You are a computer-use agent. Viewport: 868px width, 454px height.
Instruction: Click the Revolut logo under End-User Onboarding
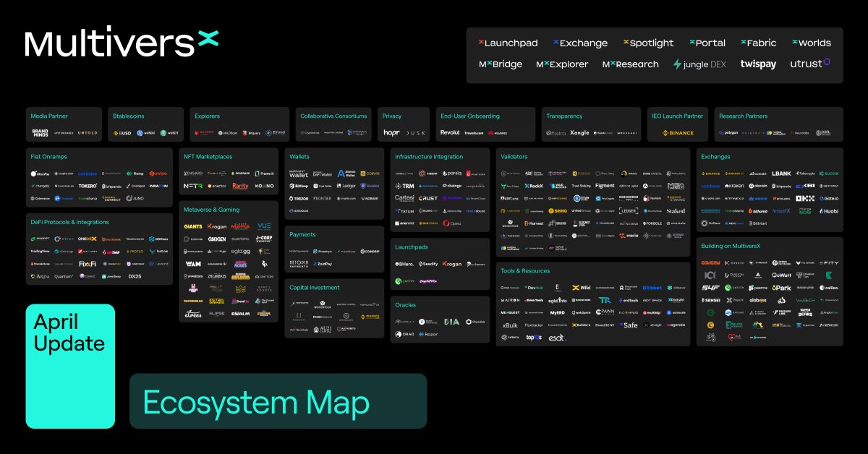tap(450, 132)
